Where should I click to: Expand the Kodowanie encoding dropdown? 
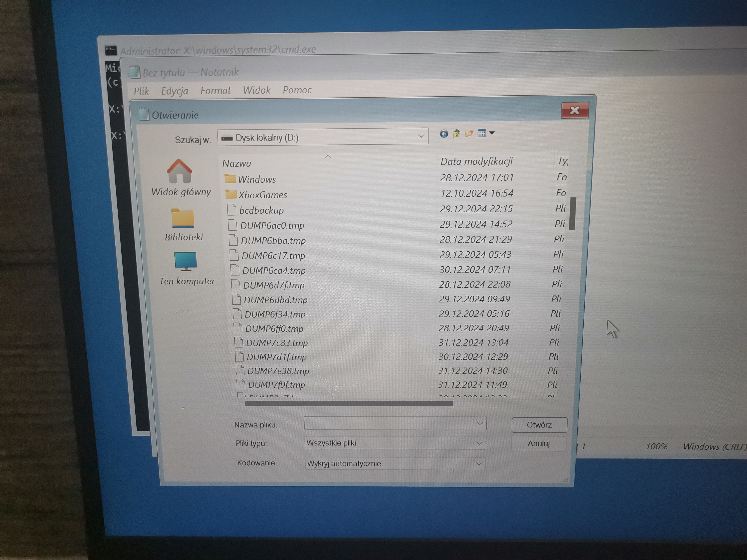coord(478,463)
